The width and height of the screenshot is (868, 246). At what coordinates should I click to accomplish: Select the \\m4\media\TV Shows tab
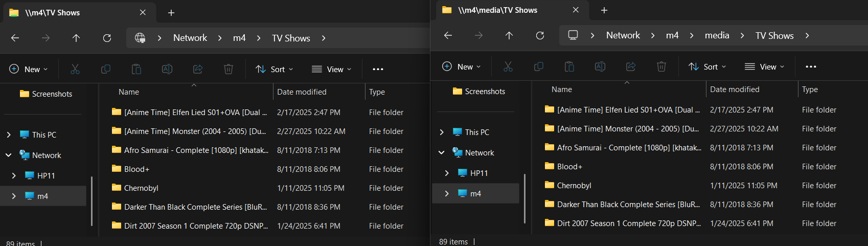[497, 10]
